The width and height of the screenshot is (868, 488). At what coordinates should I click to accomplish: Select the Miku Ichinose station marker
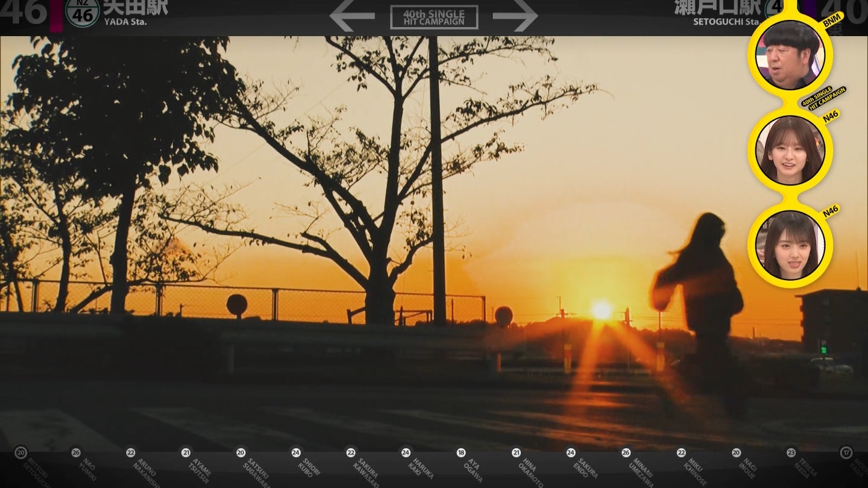pyautogui.click(x=681, y=452)
